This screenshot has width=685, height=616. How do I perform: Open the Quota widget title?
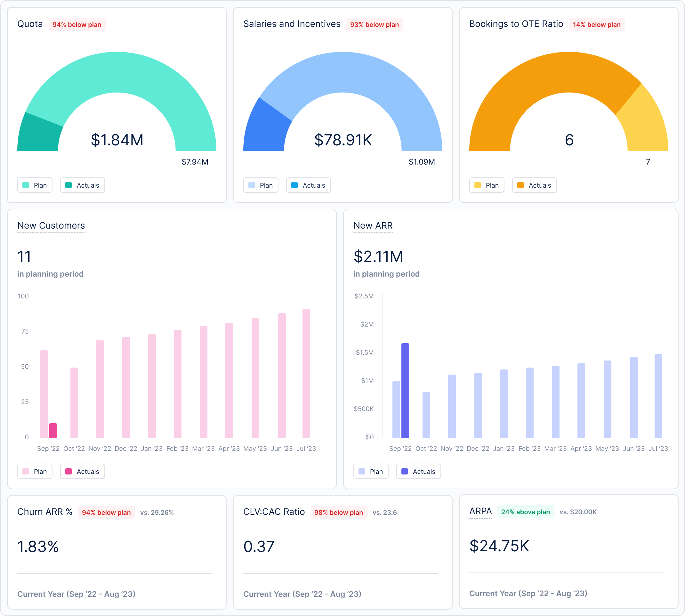(30, 24)
